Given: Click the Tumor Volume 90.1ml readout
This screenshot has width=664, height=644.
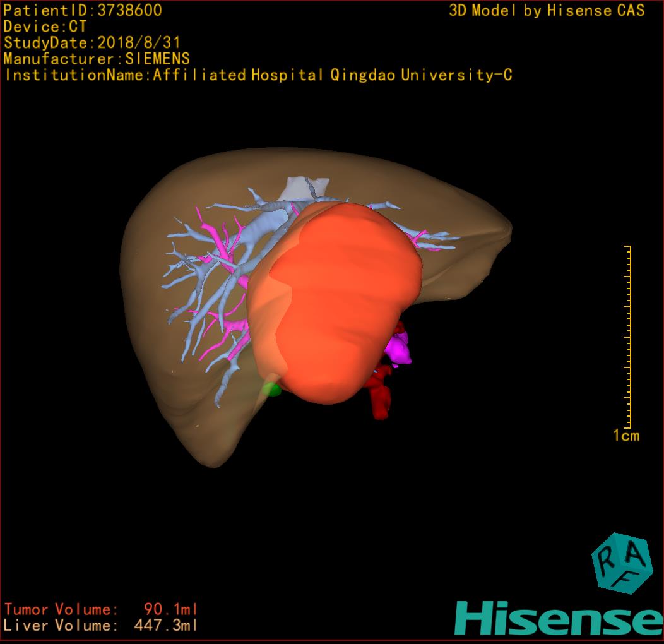Looking at the screenshot, I should click(x=101, y=610).
